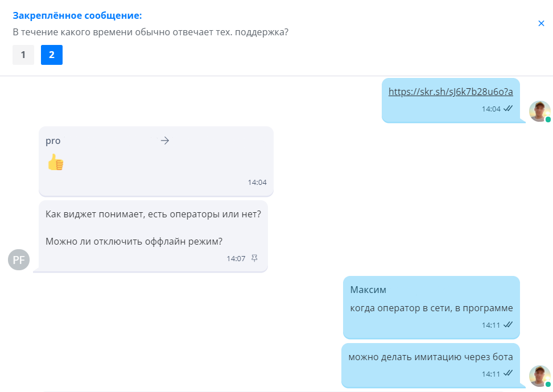Open the PF contact avatar
Image resolution: width=553 pixels, height=392 pixels.
click(19, 260)
